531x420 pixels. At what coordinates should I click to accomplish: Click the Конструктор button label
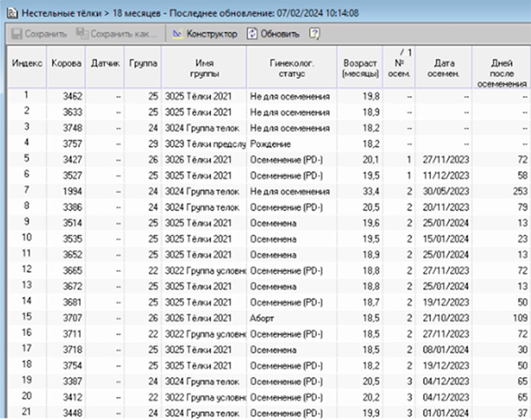point(212,34)
